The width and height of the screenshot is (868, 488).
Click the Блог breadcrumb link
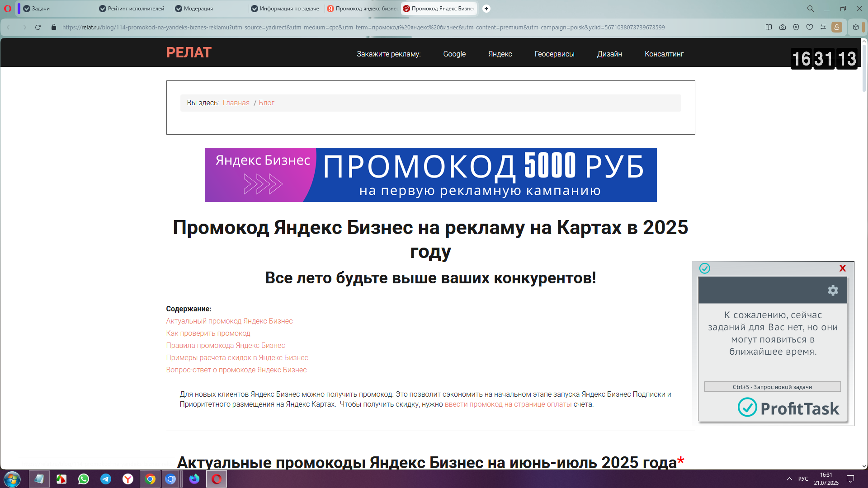click(x=266, y=103)
